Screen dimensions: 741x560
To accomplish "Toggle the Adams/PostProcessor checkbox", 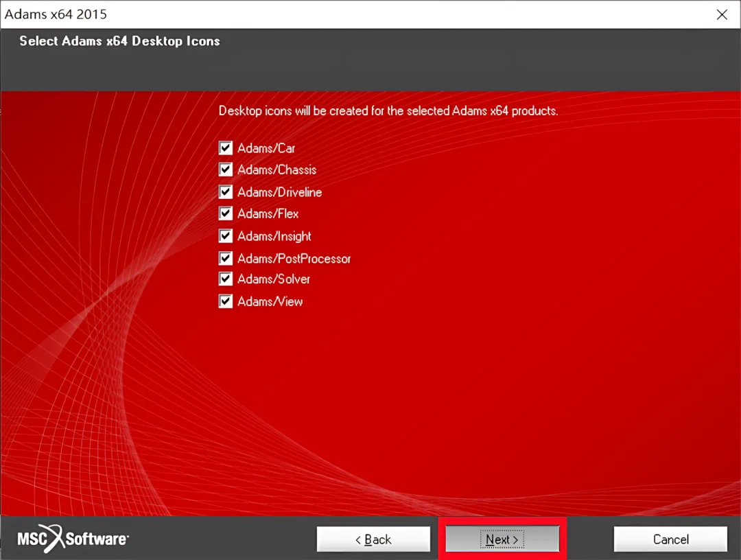I will point(226,258).
